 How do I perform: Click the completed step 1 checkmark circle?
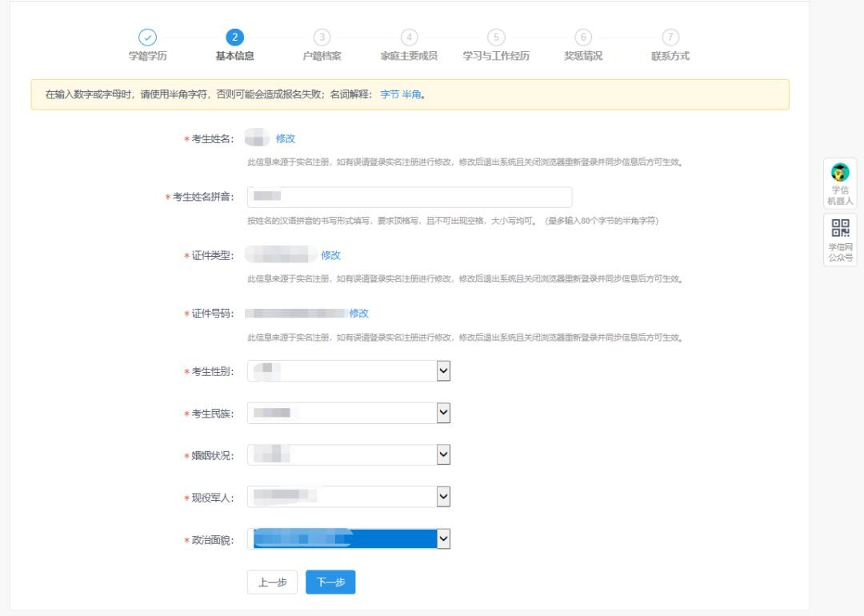147,37
